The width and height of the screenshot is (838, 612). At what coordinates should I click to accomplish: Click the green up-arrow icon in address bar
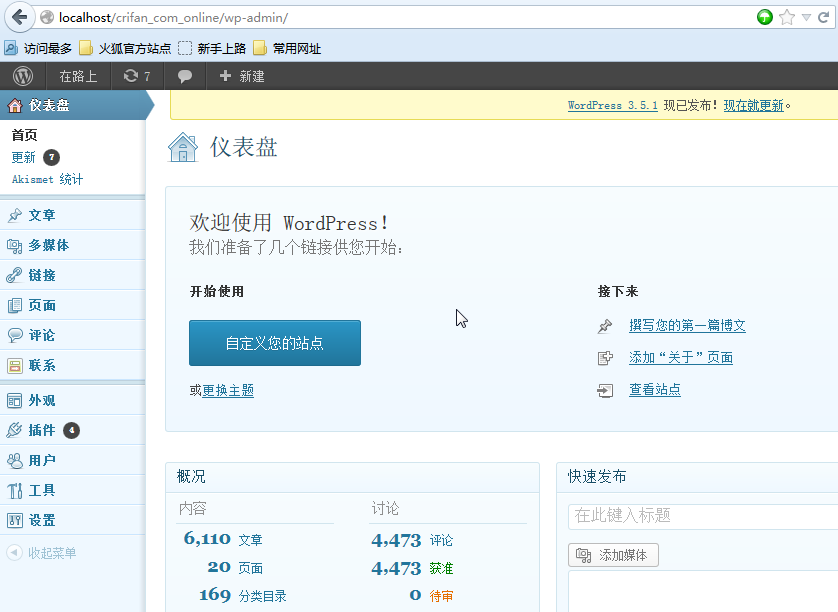pos(765,17)
